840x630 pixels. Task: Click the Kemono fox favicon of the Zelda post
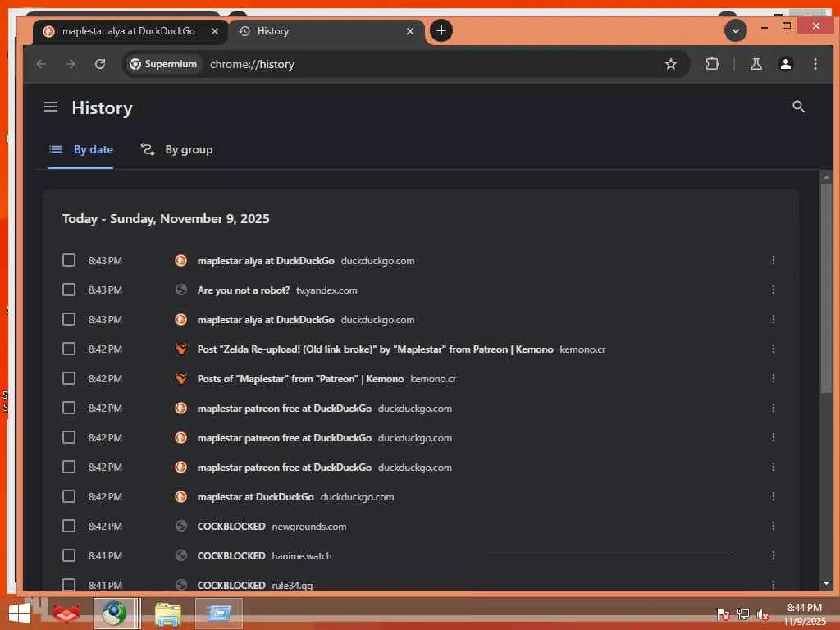point(181,349)
